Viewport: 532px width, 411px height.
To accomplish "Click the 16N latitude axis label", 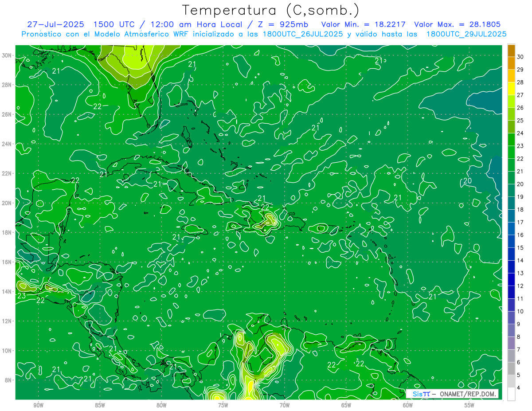I will coord(7,262).
